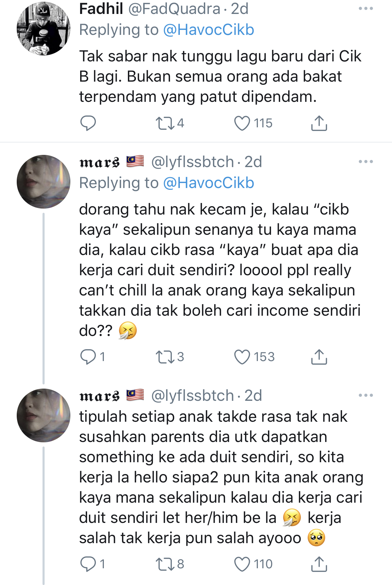The height and width of the screenshot is (585, 392).
Task: Open more options on Fadhil's tweet
Action: 366,9
